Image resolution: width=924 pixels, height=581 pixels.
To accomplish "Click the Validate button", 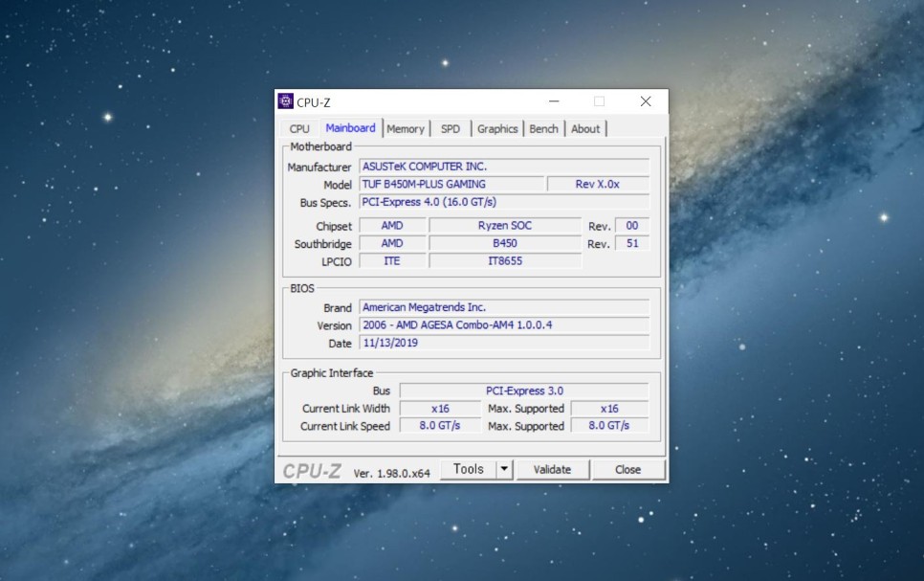I will (x=552, y=470).
